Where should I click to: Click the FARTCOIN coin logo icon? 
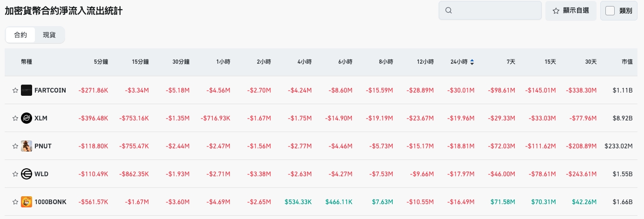[27, 90]
